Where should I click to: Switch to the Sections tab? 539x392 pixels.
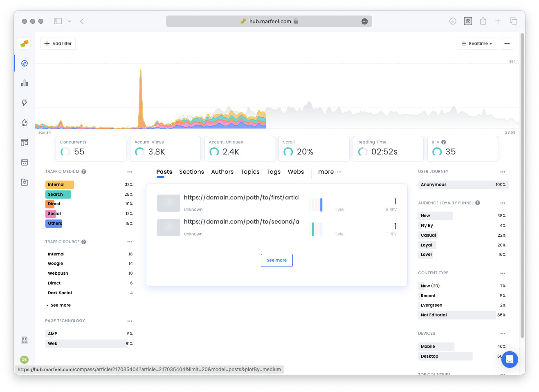pyautogui.click(x=191, y=172)
